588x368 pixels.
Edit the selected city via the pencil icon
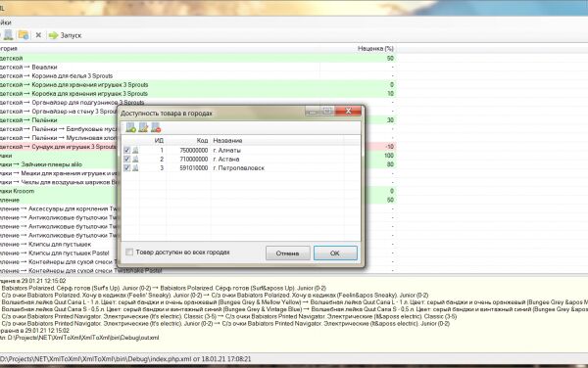click(143, 127)
